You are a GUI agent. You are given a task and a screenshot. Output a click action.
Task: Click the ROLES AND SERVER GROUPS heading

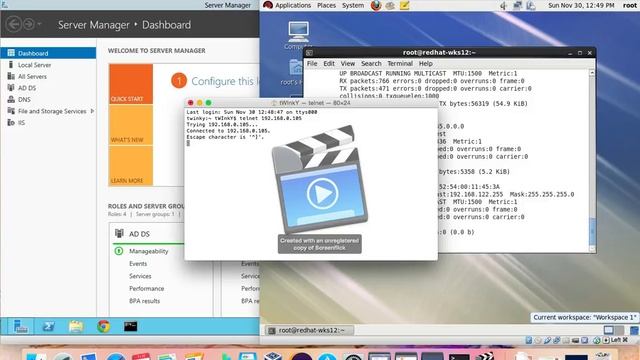[x=147, y=206]
